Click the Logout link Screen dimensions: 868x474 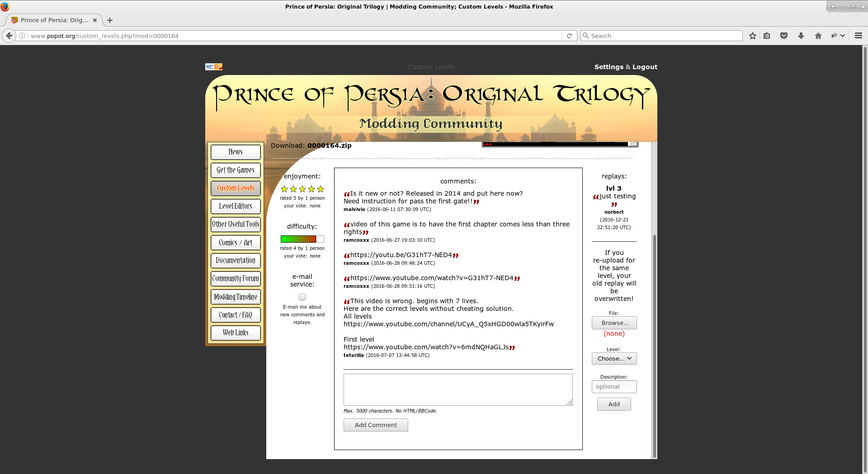pos(645,67)
